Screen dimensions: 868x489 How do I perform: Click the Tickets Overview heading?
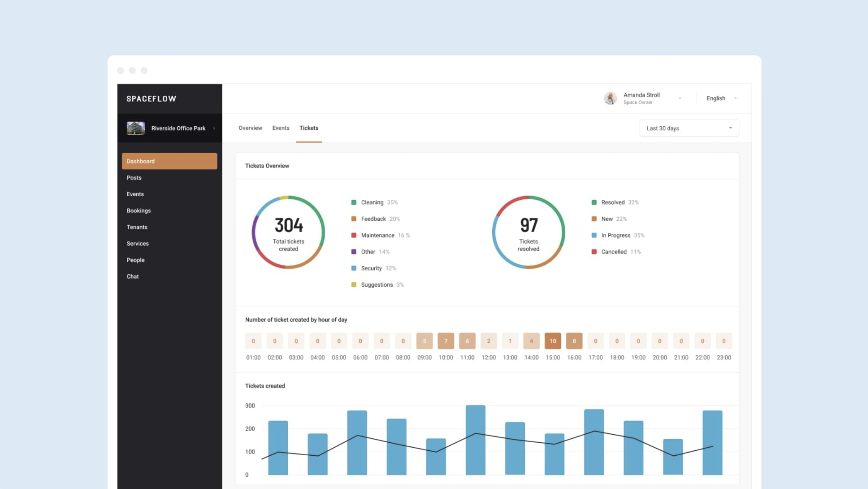pos(267,166)
